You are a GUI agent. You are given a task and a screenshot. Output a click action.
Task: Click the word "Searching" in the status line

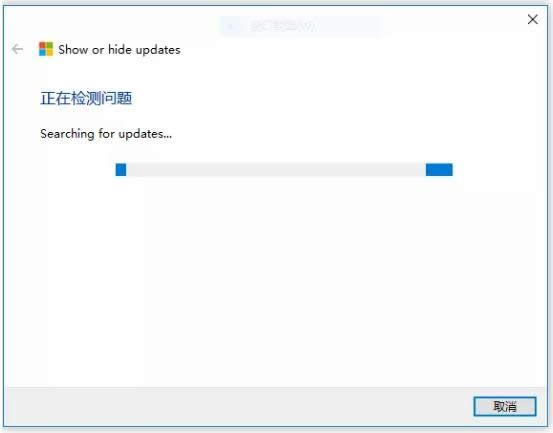[x=67, y=134]
